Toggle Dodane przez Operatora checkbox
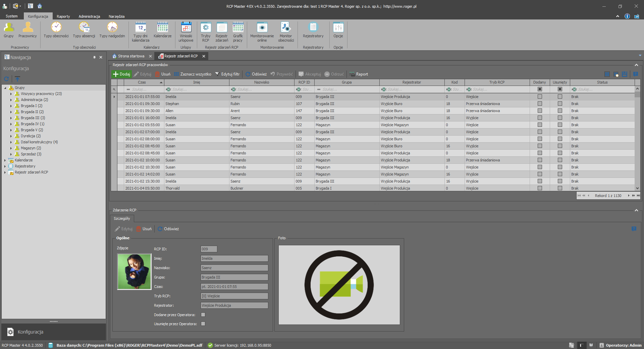Screen dimensions: 644x349 pyautogui.click(x=203, y=315)
